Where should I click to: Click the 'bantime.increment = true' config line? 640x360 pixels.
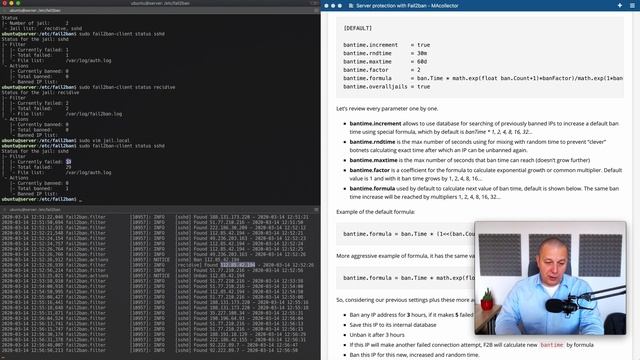387,45
